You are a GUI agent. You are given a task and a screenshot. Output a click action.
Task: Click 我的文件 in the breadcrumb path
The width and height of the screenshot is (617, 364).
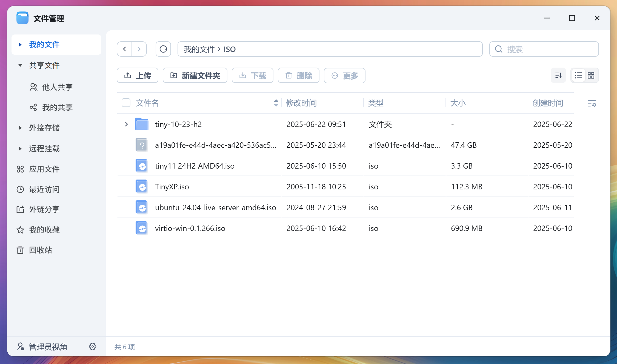[x=199, y=49]
